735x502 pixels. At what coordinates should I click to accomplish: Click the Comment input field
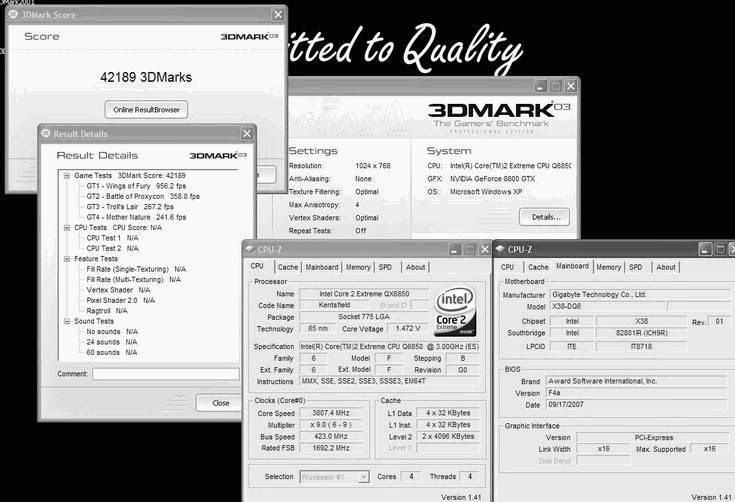pyautogui.click(x=166, y=374)
